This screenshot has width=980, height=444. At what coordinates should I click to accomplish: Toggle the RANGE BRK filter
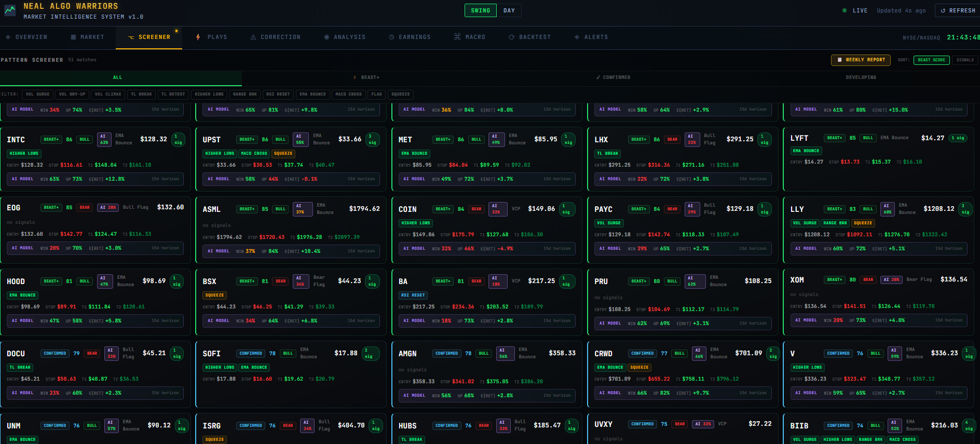[x=245, y=95]
